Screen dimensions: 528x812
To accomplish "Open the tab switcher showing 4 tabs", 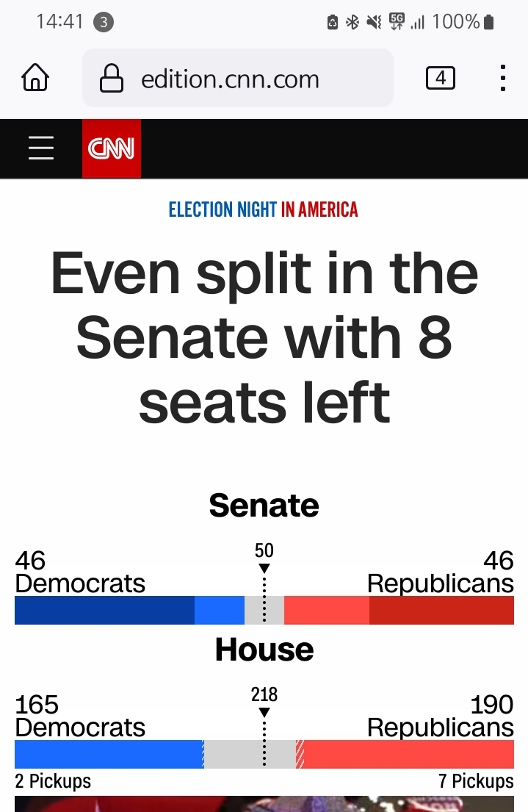I will coord(440,77).
